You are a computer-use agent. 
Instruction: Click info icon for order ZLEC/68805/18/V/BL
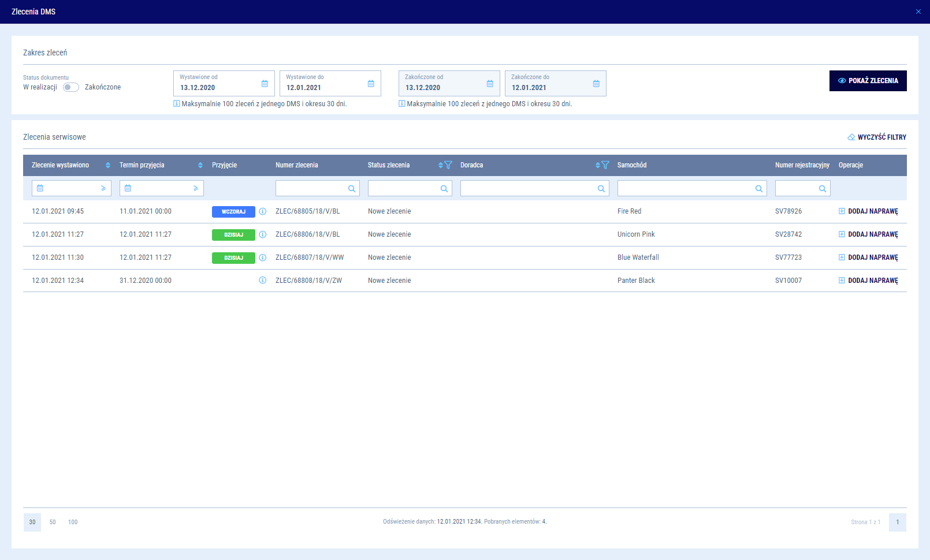(x=263, y=211)
